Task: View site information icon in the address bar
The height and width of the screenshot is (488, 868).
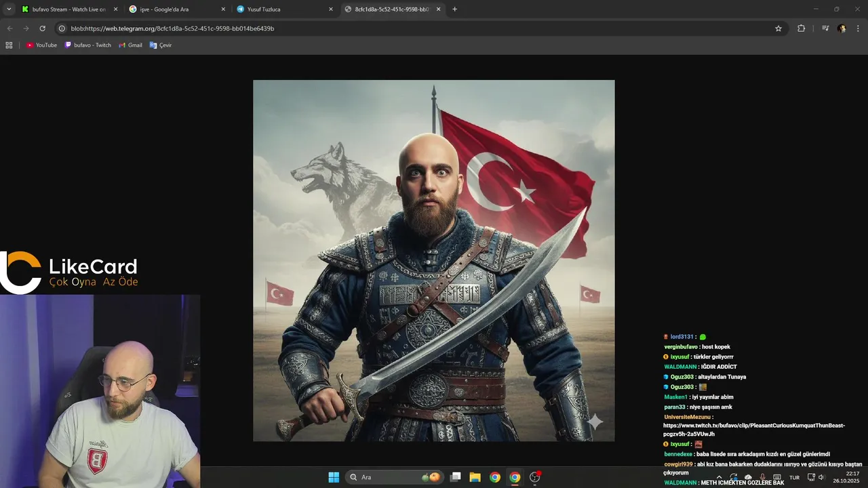Action: point(62,28)
